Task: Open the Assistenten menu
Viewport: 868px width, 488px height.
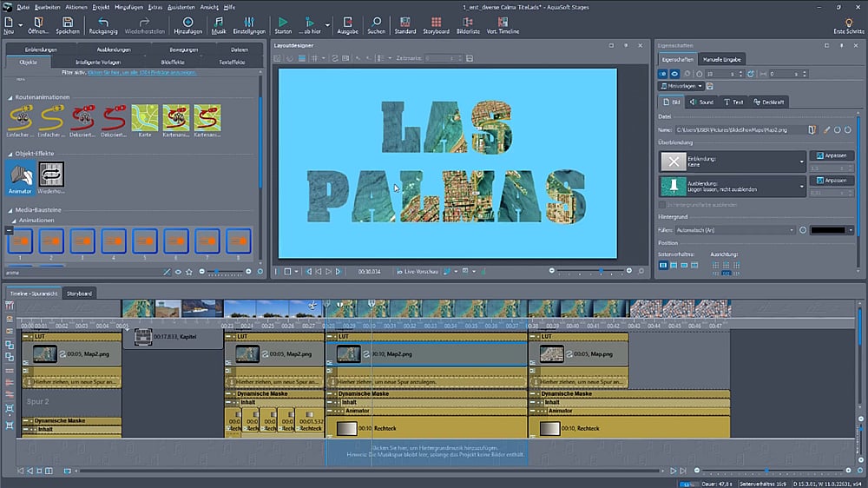Action: click(181, 6)
